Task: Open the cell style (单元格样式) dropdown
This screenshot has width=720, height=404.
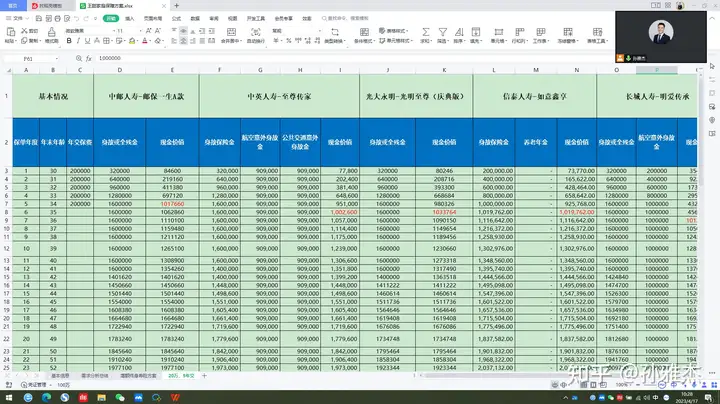Action: [x=395, y=41]
